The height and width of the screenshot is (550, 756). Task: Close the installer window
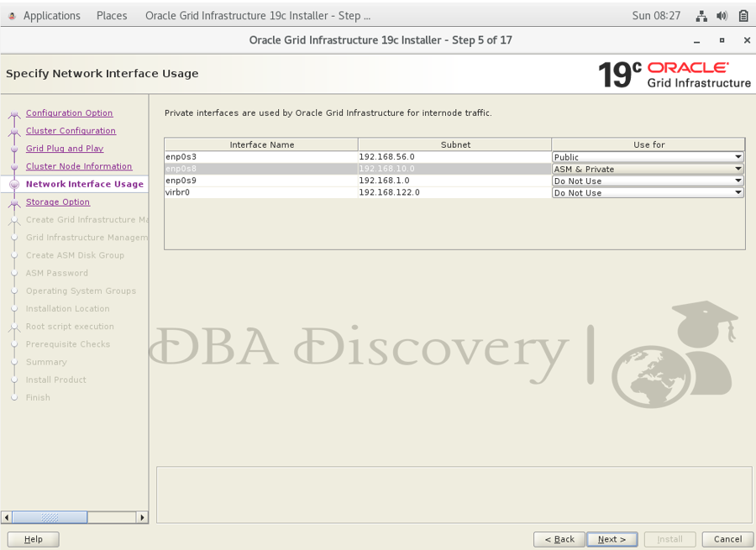[747, 40]
